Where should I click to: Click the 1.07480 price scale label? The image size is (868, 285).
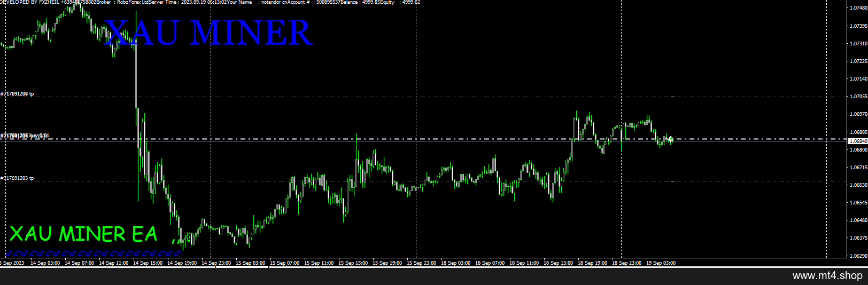tap(858, 8)
